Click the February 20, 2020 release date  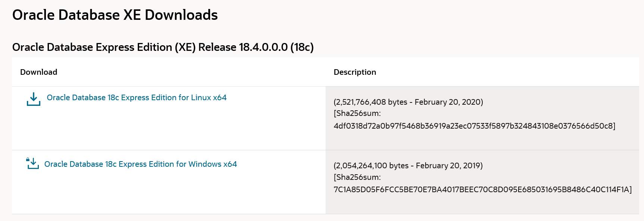click(448, 102)
